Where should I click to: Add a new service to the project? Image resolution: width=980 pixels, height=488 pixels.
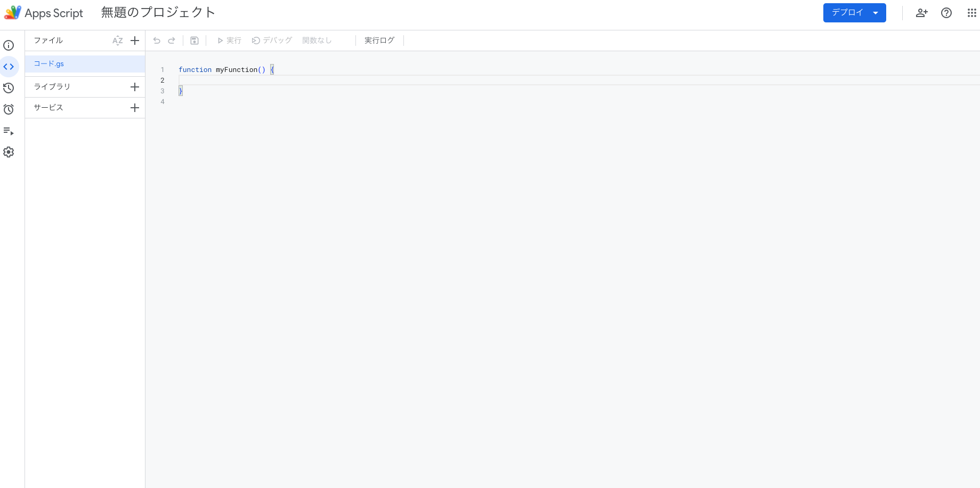click(135, 108)
